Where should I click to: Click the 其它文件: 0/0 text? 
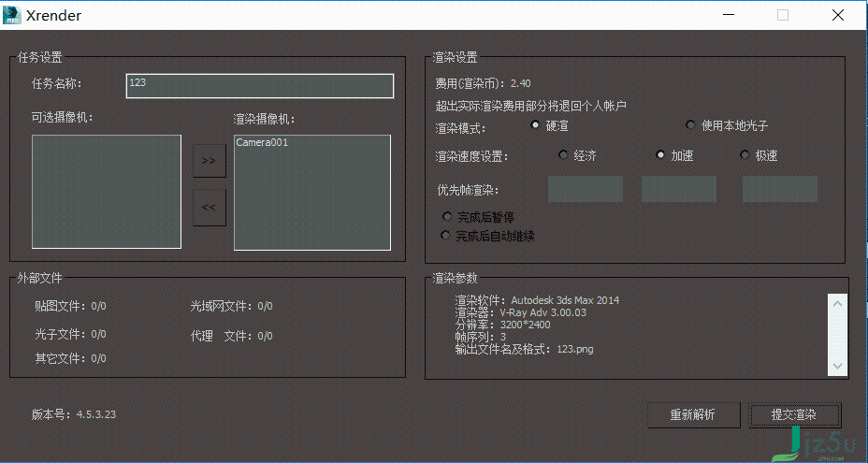click(70, 358)
